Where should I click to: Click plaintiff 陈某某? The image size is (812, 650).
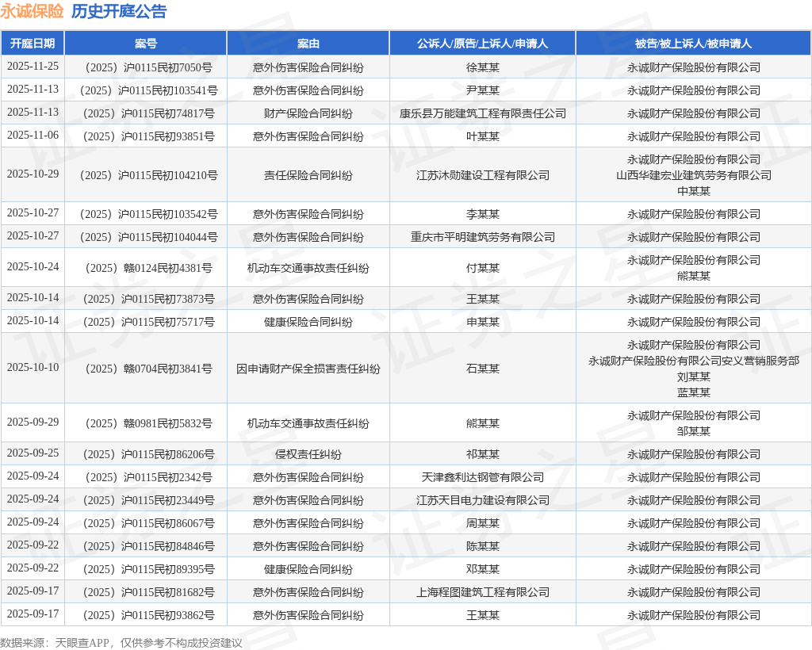(483, 546)
